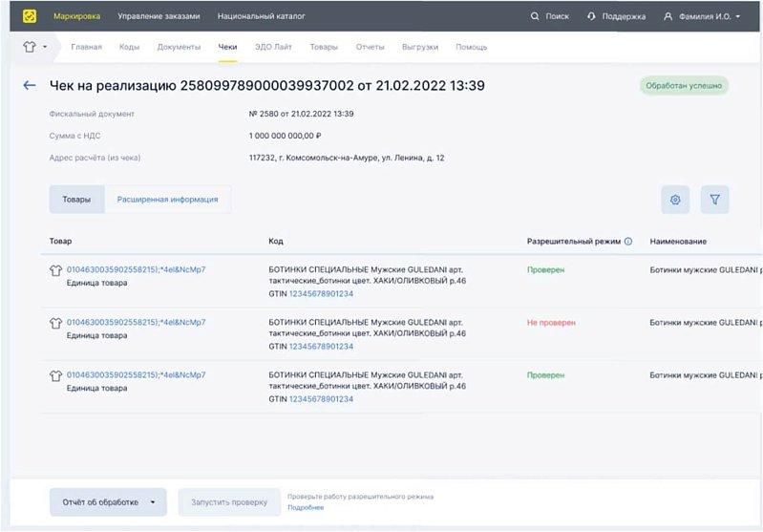Open GTIN 12345678901234 in first row
This screenshot has width=763, height=532.
pyautogui.click(x=321, y=293)
